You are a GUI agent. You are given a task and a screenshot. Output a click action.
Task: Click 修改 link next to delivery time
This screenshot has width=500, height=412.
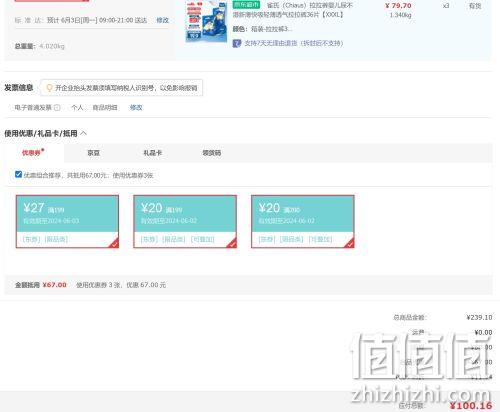163,20
